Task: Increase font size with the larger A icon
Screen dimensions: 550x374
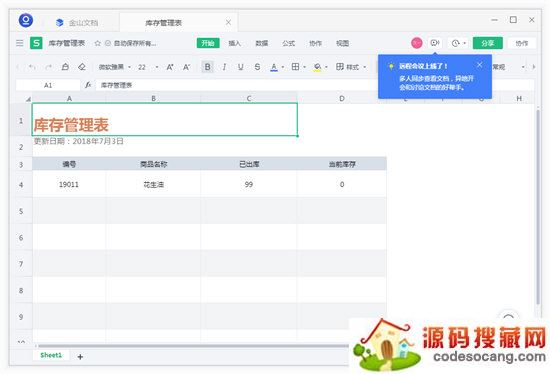Action: coord(170,67)
